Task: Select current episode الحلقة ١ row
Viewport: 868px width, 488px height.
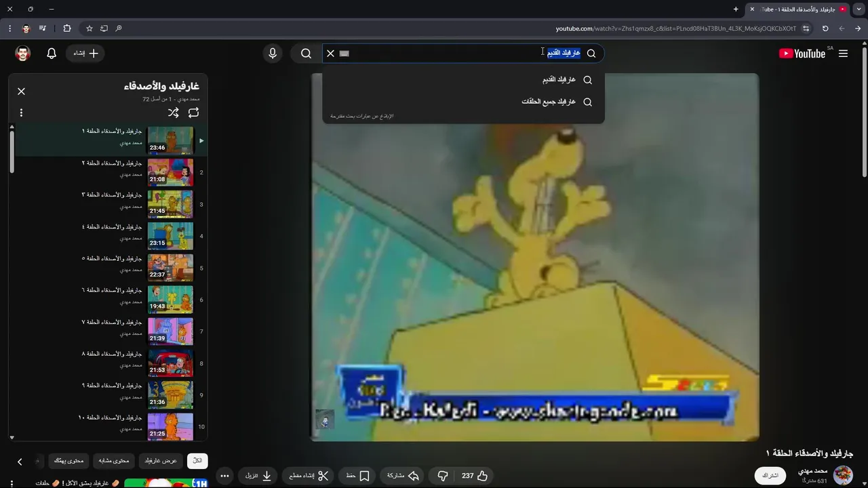Action: click(x=111, y=140)
